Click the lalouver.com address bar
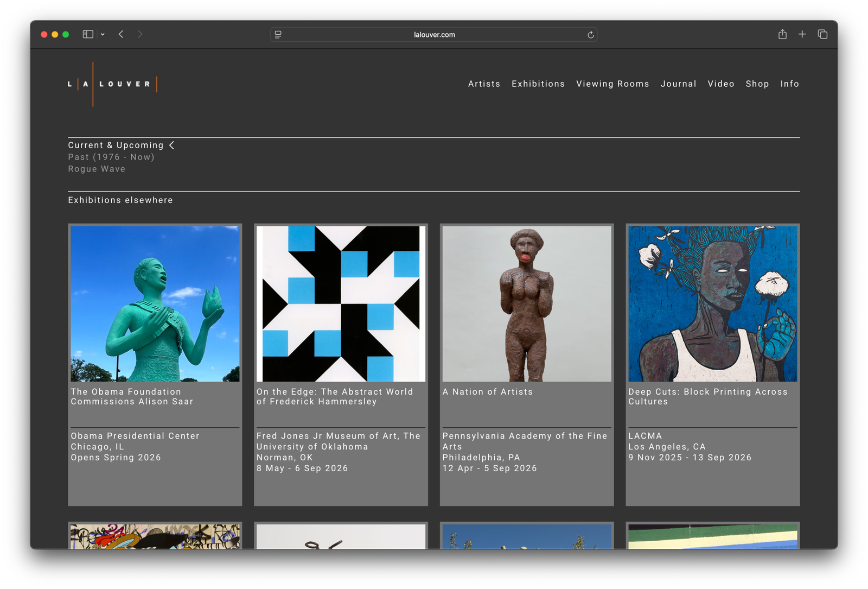868x589 pixels. (x=434, y=34)
